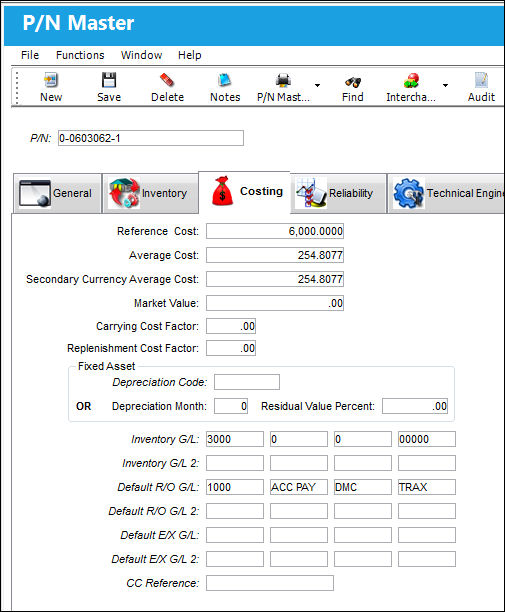
Task: Click the last Inventory G/L 2 field
Action: [427, 463]
